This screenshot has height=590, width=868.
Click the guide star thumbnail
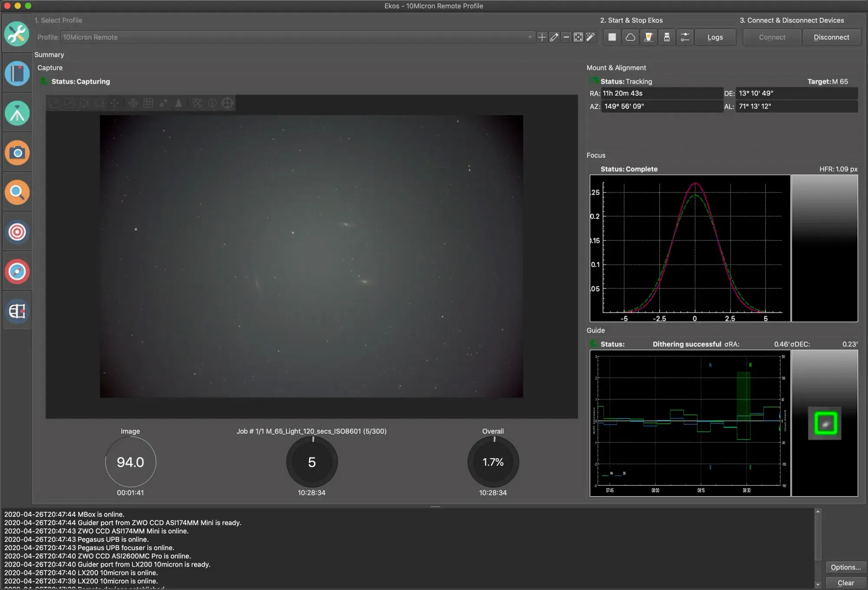pyautogui.click(x=825, y=423)
